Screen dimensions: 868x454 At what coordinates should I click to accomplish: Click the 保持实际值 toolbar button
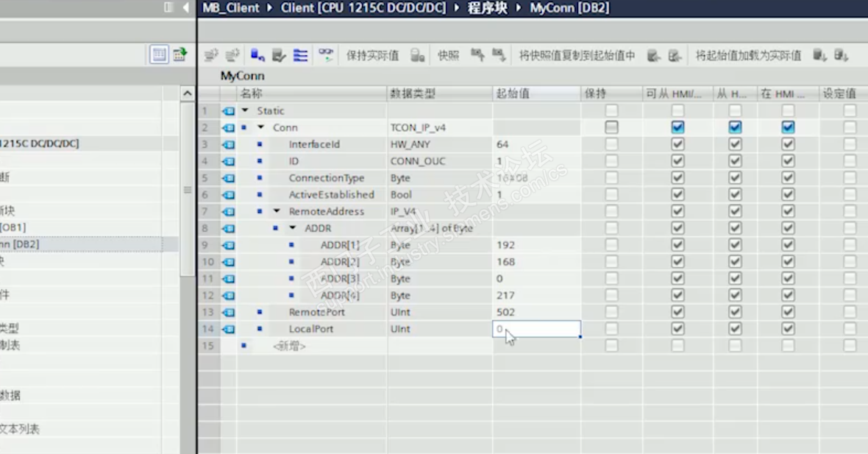pyautogui.click(x=372, y=55)
